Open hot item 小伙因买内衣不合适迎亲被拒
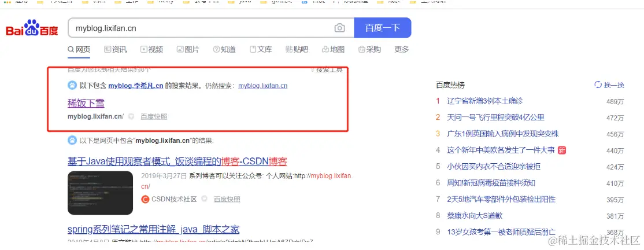 pos(494,167)
